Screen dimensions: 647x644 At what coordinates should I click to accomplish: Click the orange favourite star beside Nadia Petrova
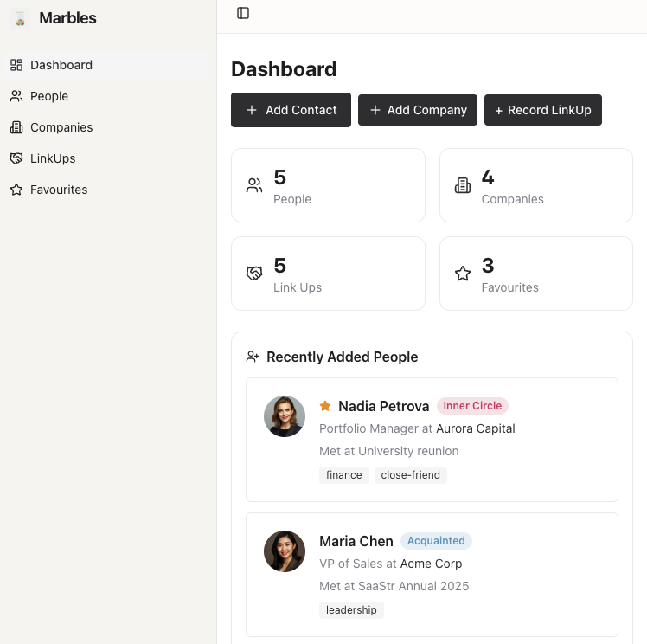(325, 406)
